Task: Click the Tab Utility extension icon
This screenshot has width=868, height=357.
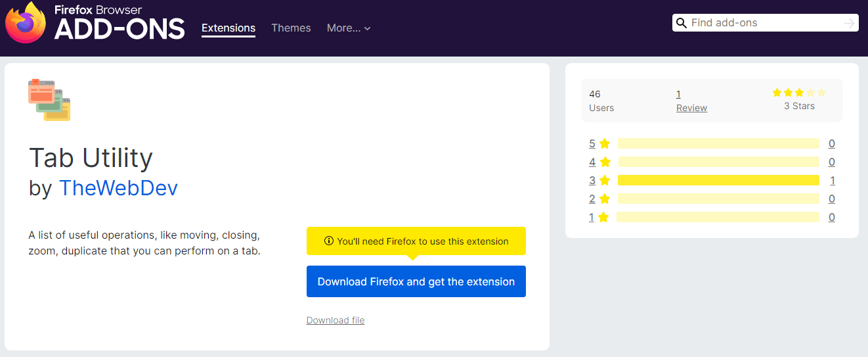Action: [49, 99]
